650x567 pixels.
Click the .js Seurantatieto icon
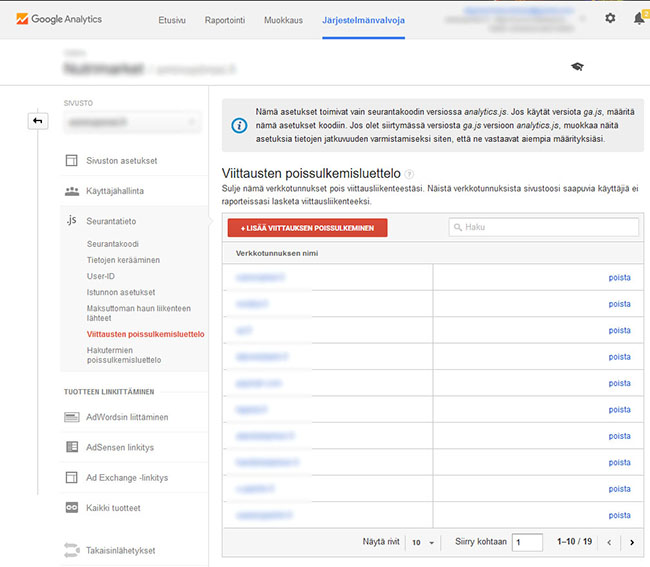click(x=71, y=220)
